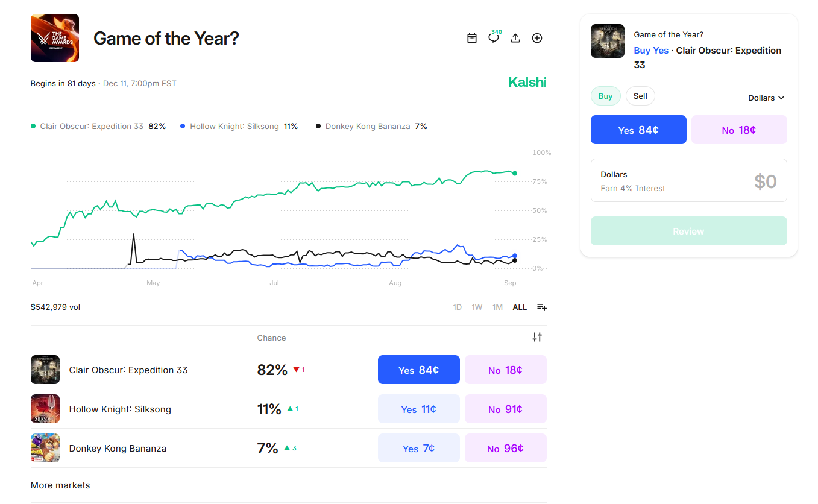Image resolution: width=818 pixels, height=504 pixels.
Task: Click the Game Awards event thumbnail
Action: [x=55, y=38]
